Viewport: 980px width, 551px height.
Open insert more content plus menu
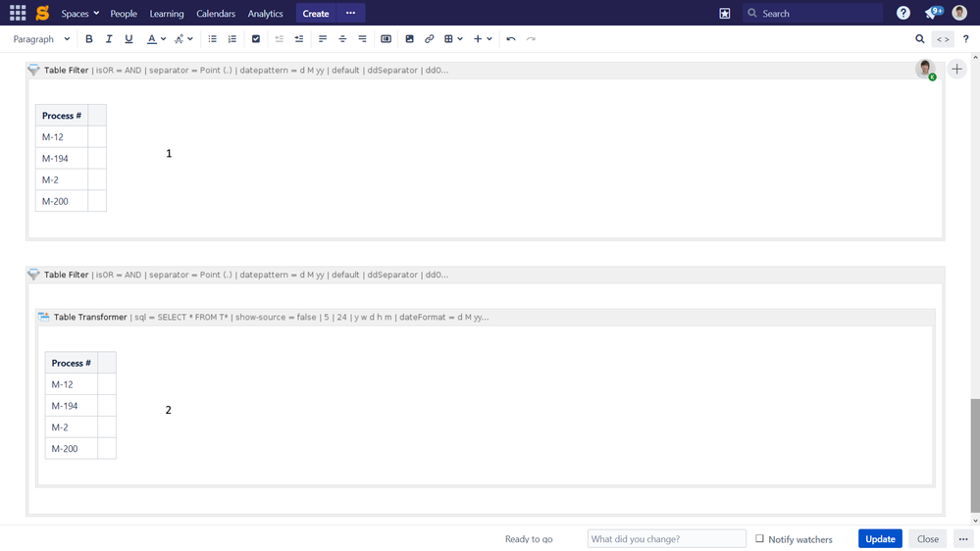coord(483,39)
